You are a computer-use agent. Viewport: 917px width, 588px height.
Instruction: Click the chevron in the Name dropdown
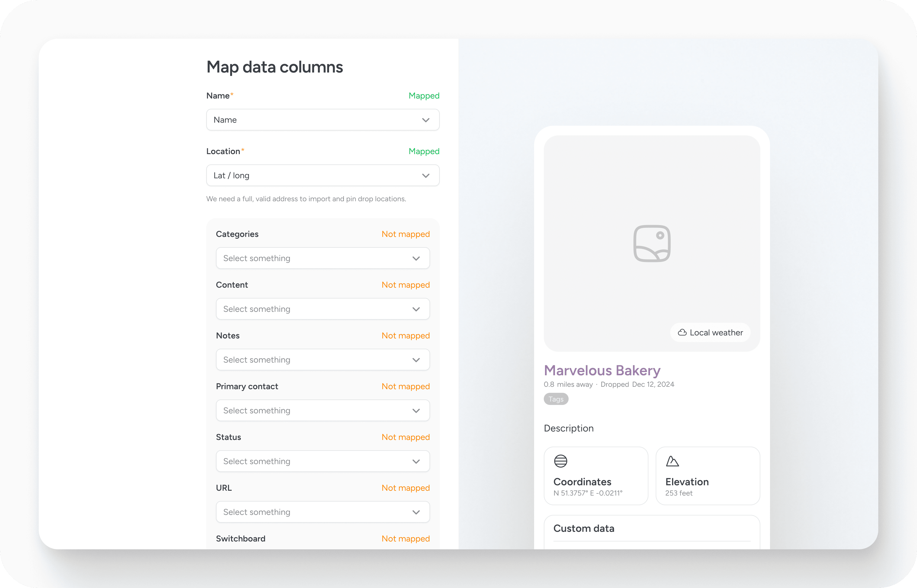point(426,120)
